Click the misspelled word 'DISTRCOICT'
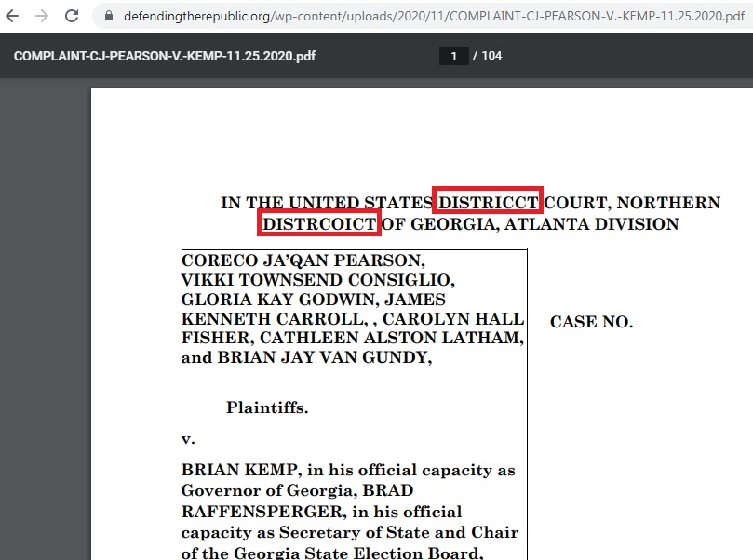The width and height of the screenshot is (753, 560). click(x=319, y=224)
